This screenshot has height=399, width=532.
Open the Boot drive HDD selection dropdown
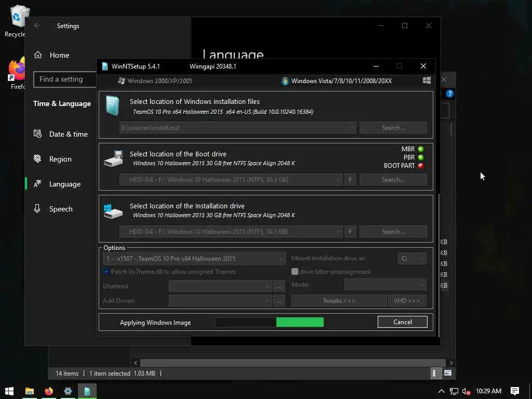231,179
